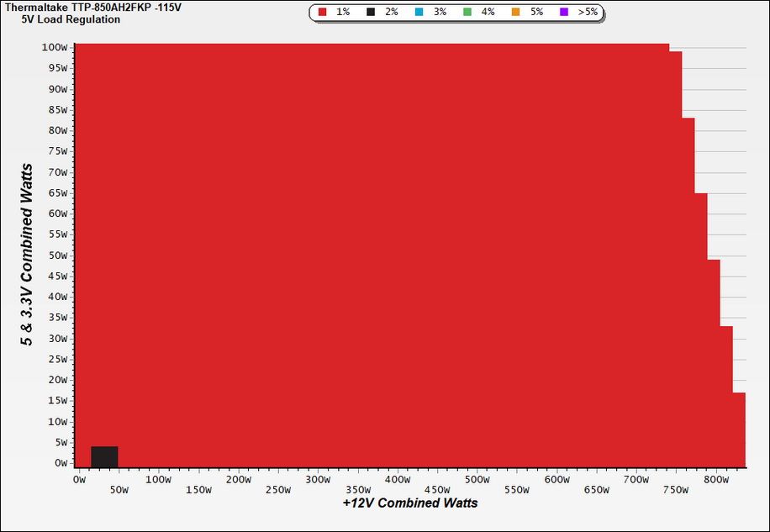Click the orange 5% legend swatch
This screenshot has height=532, width=770.
pyautogui.click(x=515, y=13)
